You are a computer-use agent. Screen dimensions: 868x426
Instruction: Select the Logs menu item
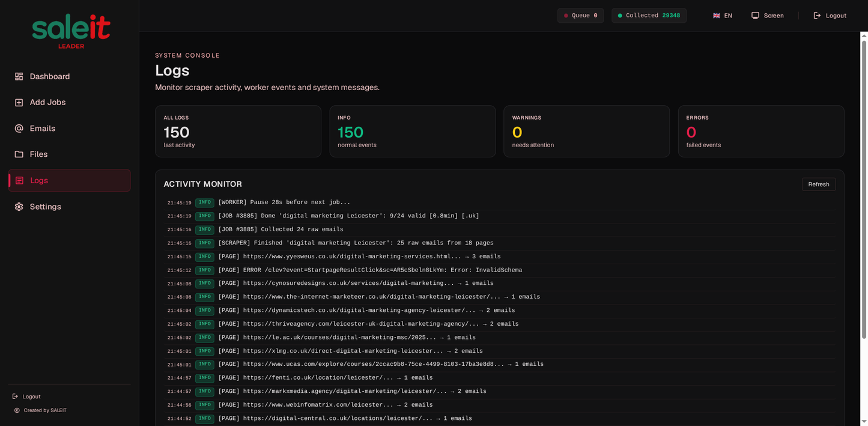[69, 180]
